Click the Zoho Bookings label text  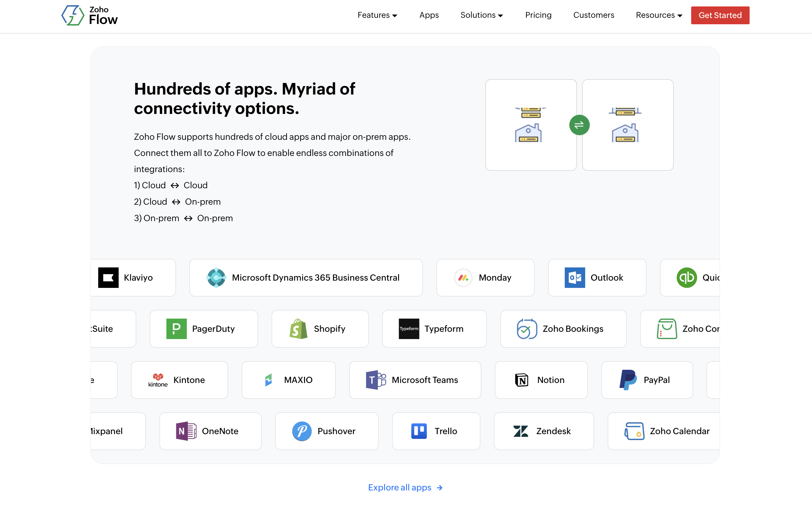573,329
